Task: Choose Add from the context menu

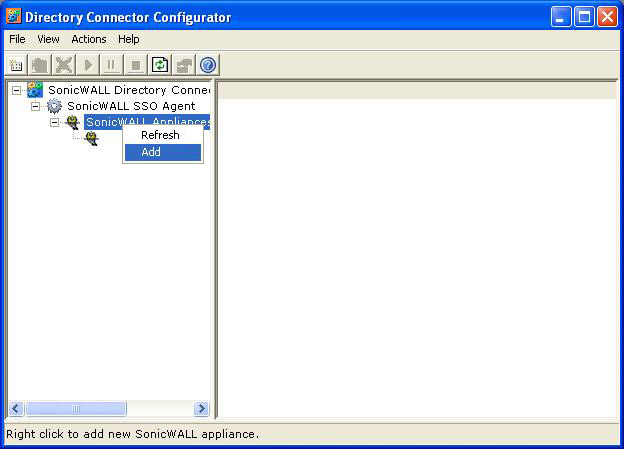Action: pos(151,152)
